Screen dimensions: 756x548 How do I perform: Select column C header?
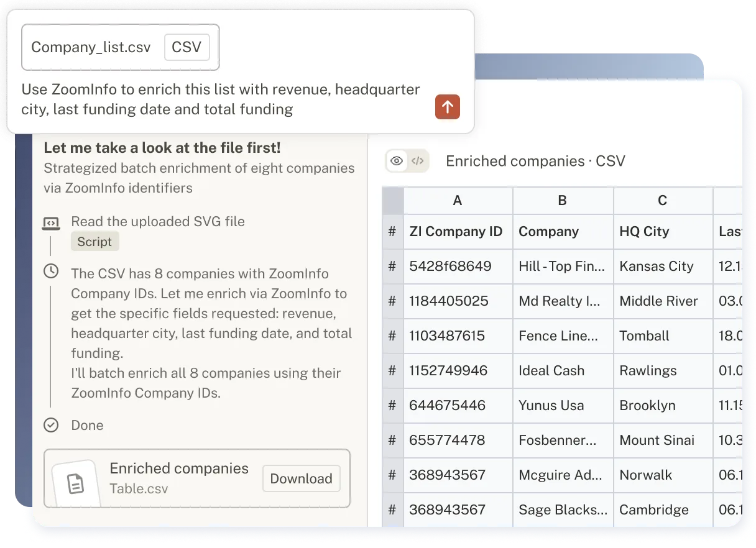663,201
